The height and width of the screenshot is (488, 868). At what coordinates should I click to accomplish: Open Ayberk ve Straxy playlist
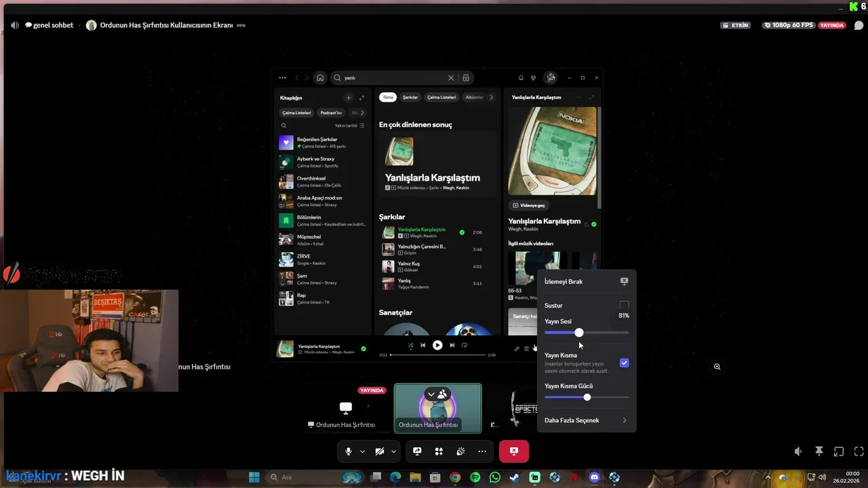pos(323,162)
